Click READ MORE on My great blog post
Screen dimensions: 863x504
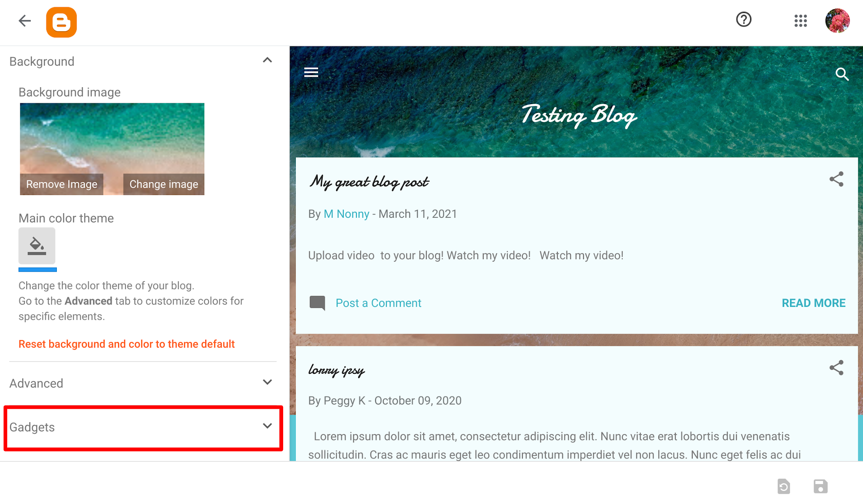(x=813, y=303)
